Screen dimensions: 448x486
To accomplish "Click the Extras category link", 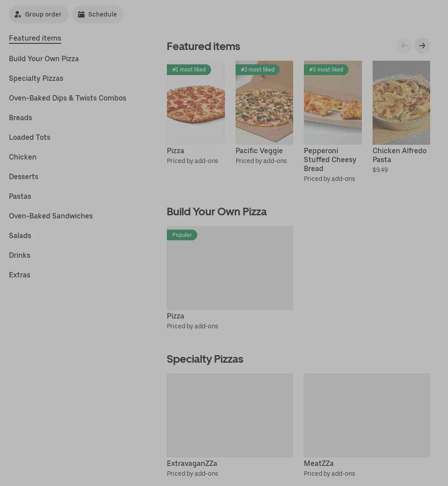I will [20, 275].
